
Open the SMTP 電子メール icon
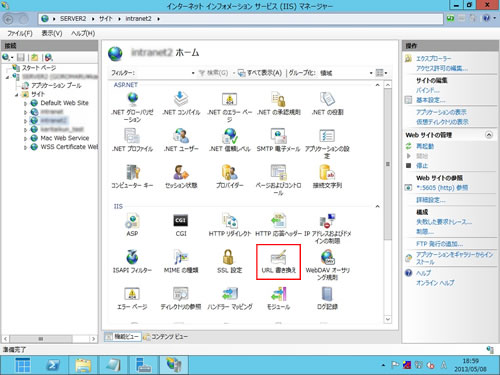279,140
